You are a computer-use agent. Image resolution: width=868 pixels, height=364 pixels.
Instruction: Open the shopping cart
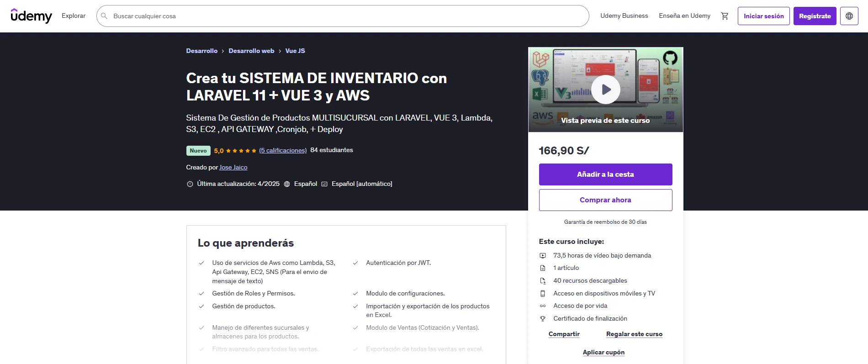[x=725, y=16]
